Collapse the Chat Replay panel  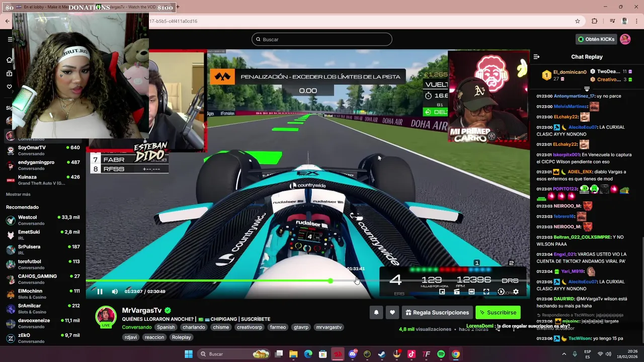[x=536, y=57]
